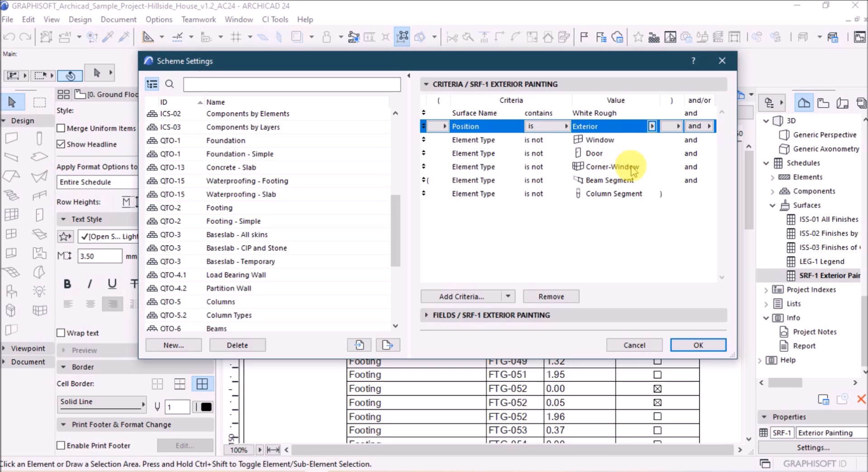The height and width of the screenshot is (472, 868).
Task: Click the black border pen color swatch
Action: [x=206, y=407]
